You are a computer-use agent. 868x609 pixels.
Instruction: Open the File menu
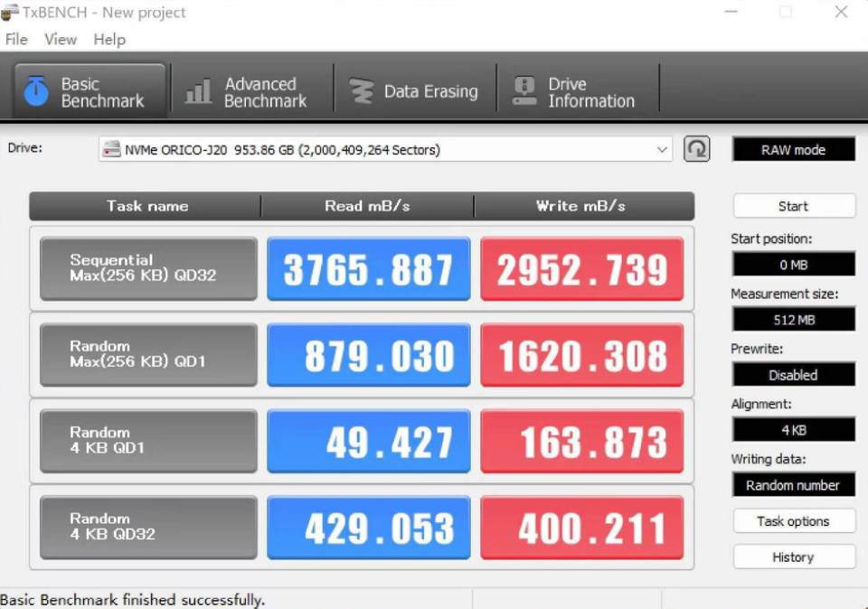(x=16, y=39)
